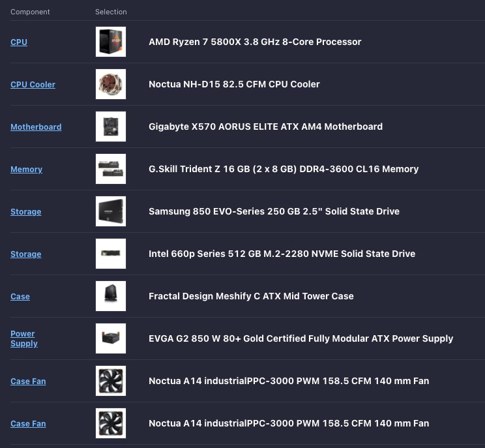Click the AMD Ryzen 7 5800X thumbnail
The width and height of the screenshot is (485, 448).
pyautogui.click(x=111, y=42)
